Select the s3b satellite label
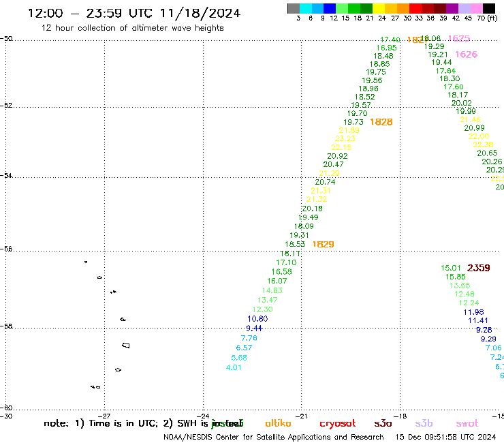This screenshot has width=504, height=443. (x=424, y=423)
